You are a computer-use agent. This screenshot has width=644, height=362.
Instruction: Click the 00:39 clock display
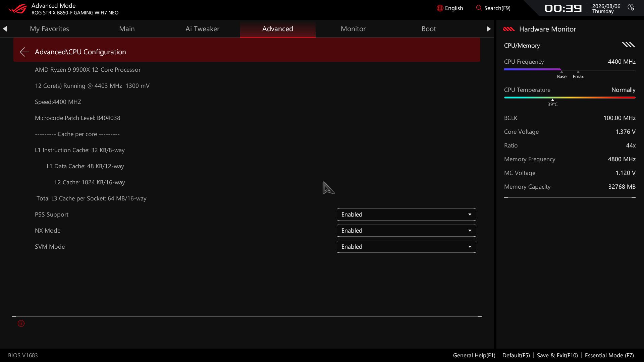tap(563, 8)
